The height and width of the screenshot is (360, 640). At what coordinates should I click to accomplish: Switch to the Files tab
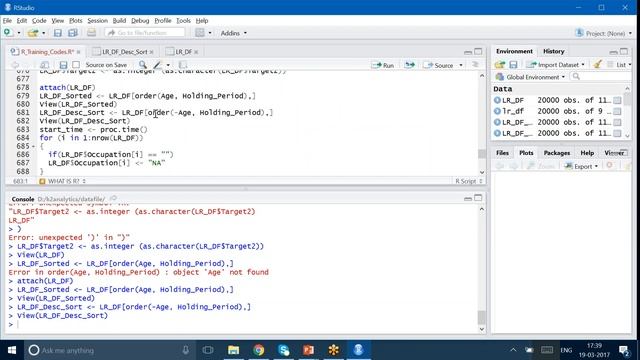coord(502,153)
